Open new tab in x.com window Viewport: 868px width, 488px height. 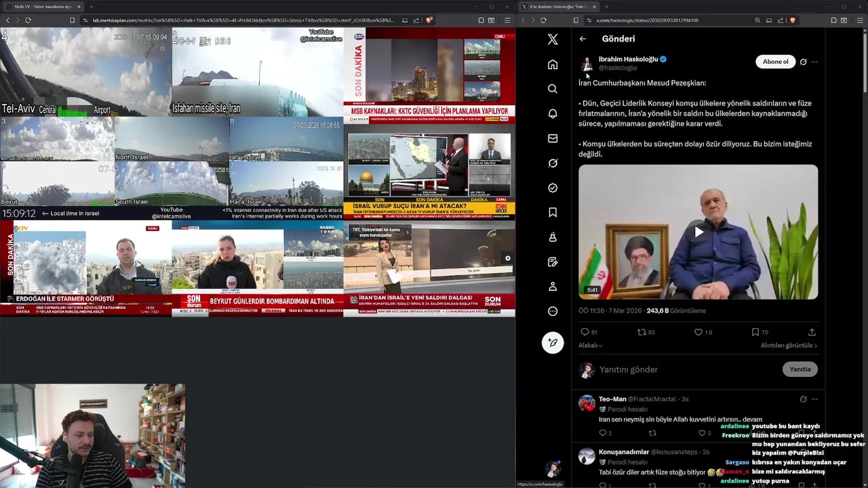tap(607, 7)
